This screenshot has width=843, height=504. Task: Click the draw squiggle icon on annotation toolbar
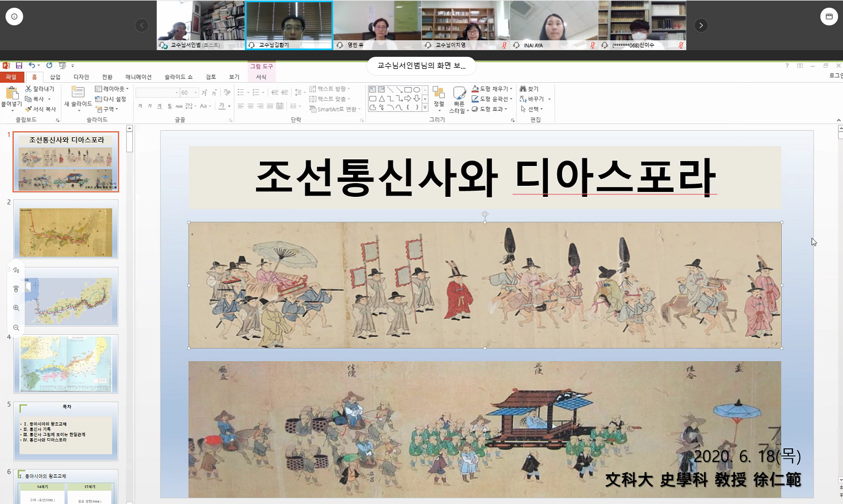[x=16, y=270]
